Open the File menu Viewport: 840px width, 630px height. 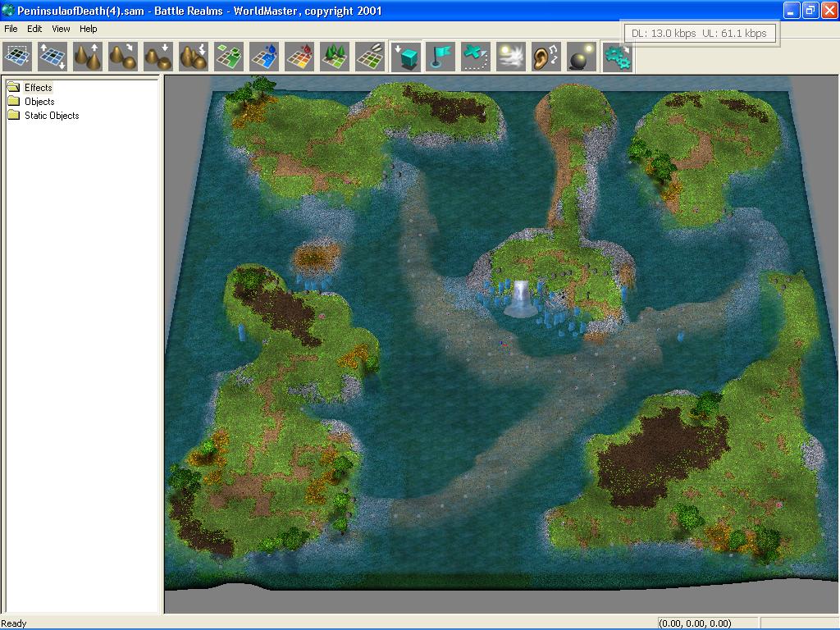[11, 28]
